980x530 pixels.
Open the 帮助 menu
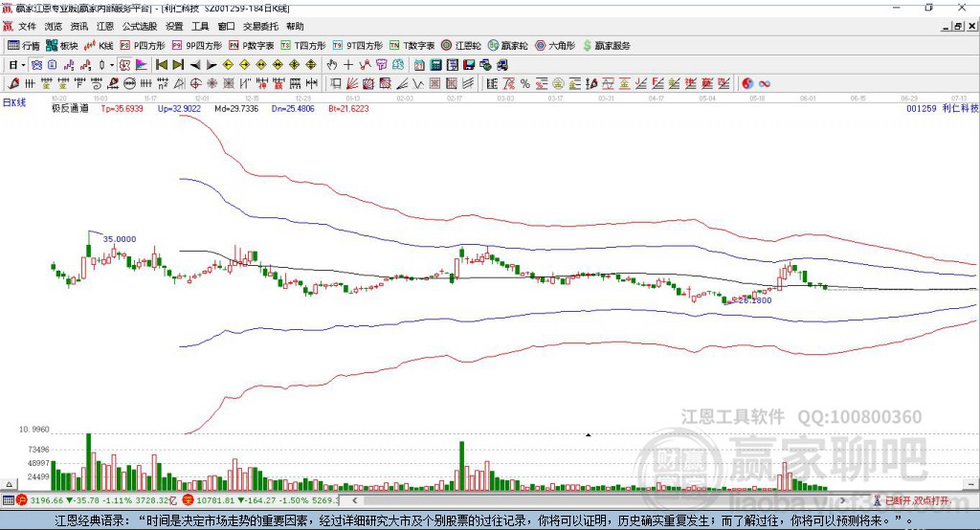click(x=295, y=26)
